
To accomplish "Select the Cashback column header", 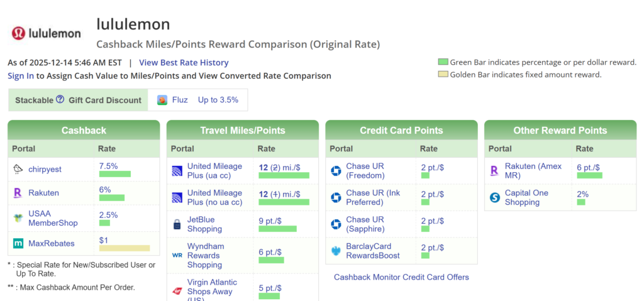I will 84,131.
